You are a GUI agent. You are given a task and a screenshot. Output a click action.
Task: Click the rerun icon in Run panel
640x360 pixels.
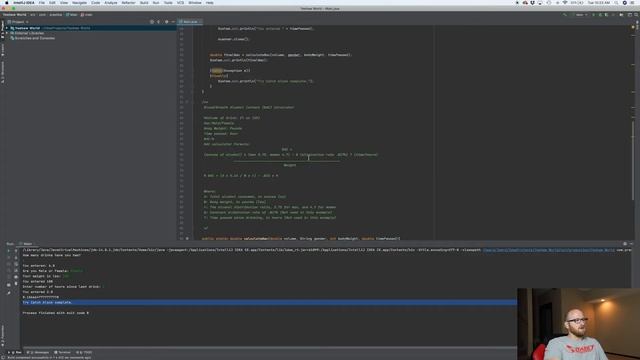[9, 250]
